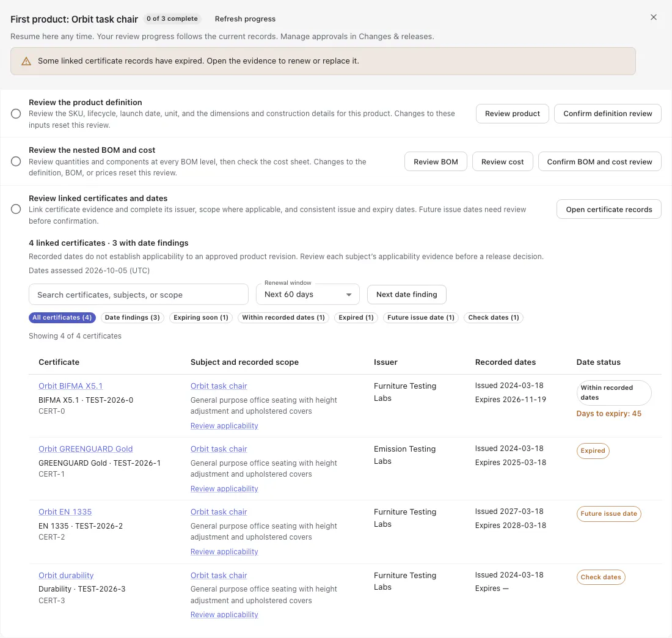Click the 'Dates assessed 2026-10-05 (UTC)' text
672x638 pixels.
(x=89, y=271)
